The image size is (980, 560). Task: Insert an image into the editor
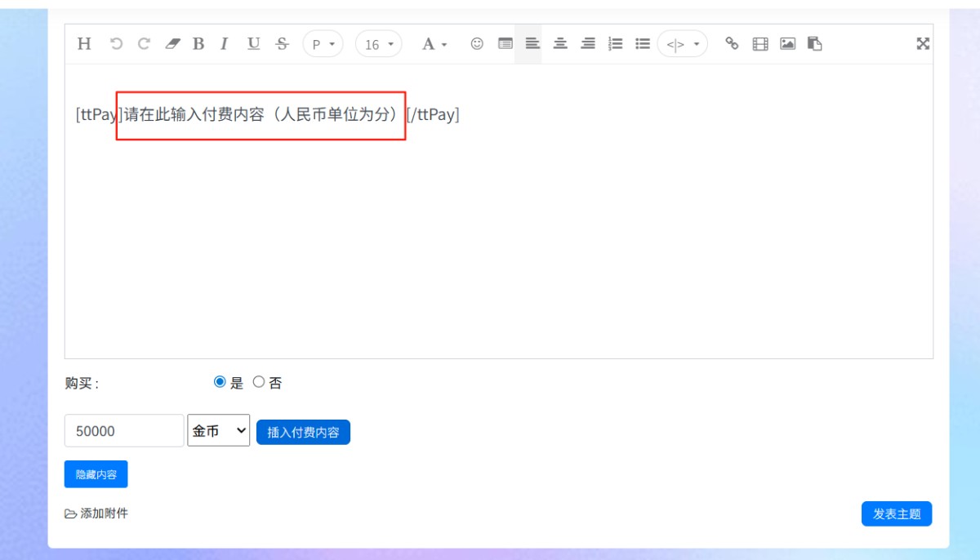(787, 44)
